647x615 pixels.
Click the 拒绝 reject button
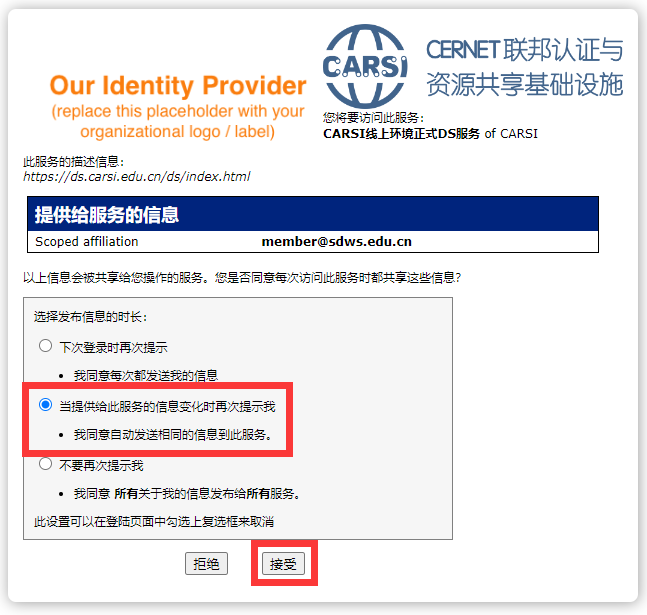[206, 563]
